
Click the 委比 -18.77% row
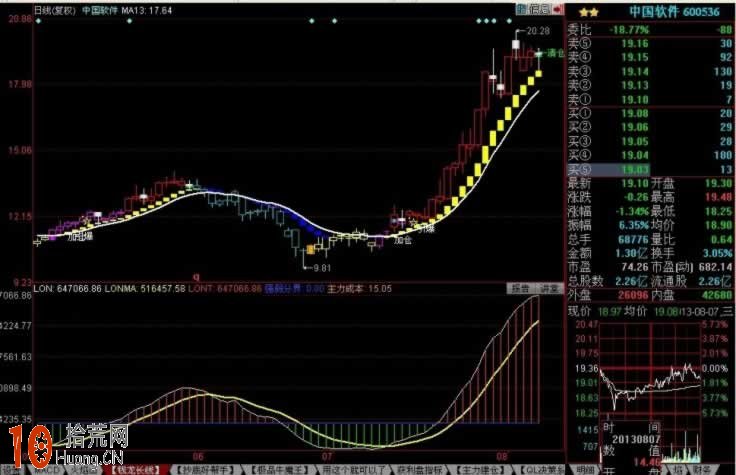tap(650, 30)
